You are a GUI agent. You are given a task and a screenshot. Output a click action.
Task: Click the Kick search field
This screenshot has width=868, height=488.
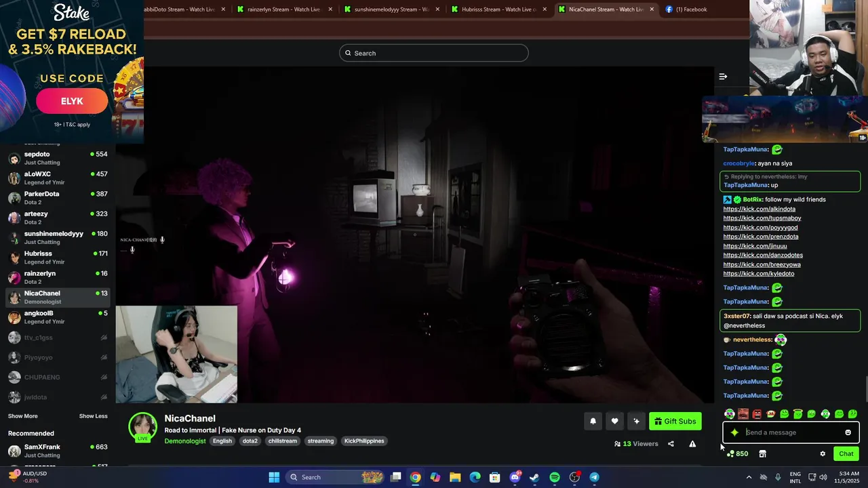(434, 53)
